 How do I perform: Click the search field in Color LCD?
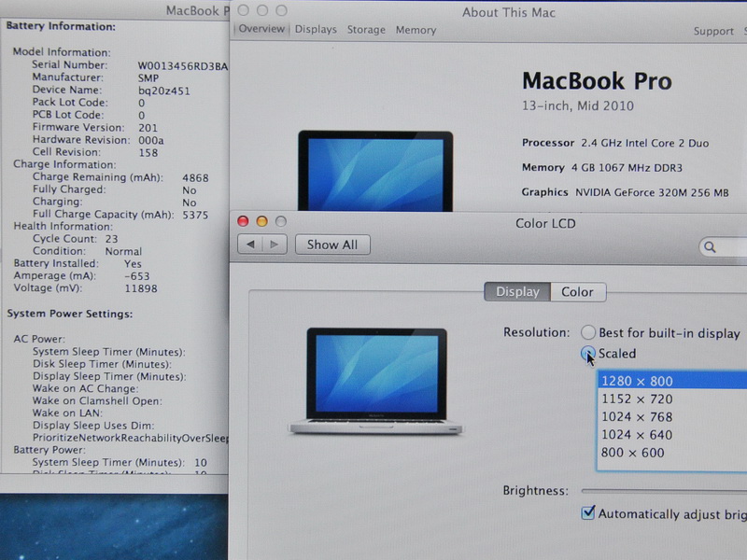(x=723, y=247)
